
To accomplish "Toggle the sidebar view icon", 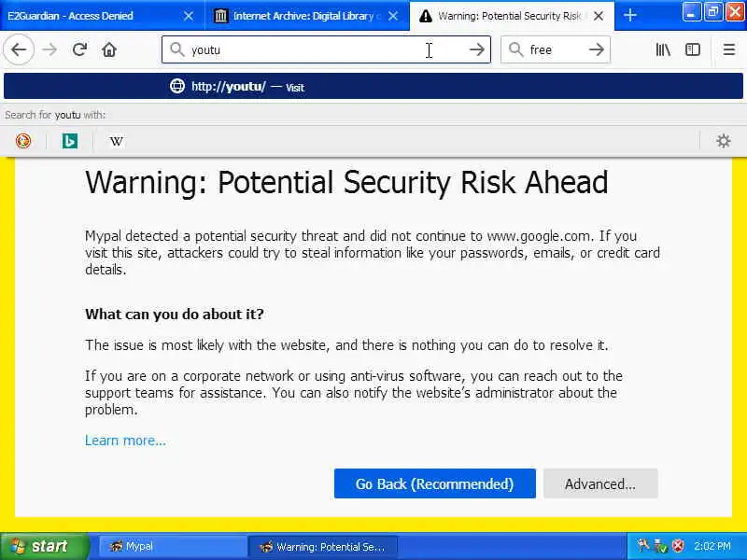I will click(x=692, y=49).
